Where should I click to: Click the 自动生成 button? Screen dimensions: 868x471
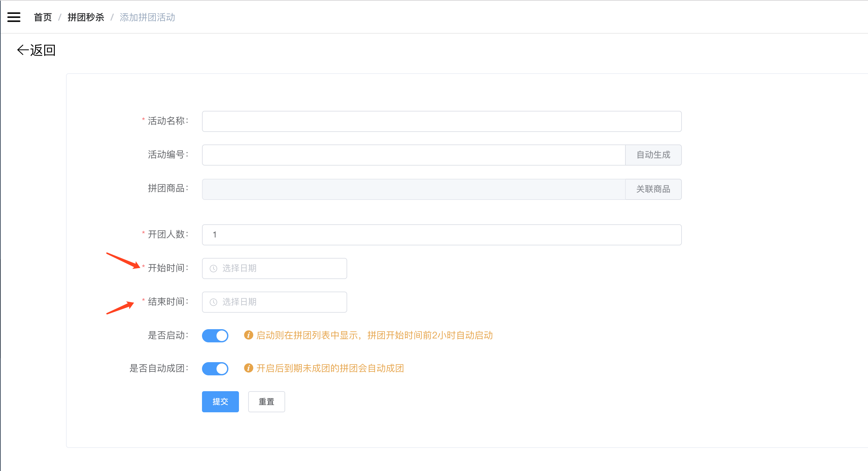click(653, 155)
